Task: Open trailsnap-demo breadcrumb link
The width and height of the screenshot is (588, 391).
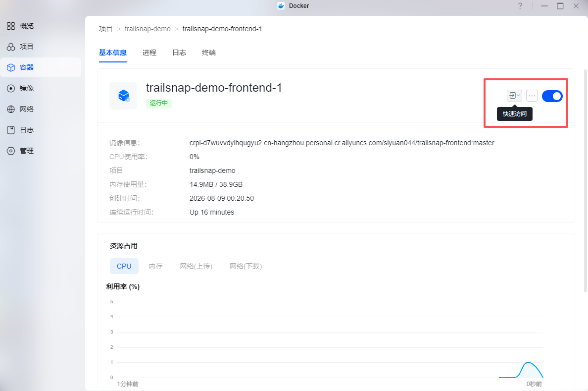Action: click(148, 29)
